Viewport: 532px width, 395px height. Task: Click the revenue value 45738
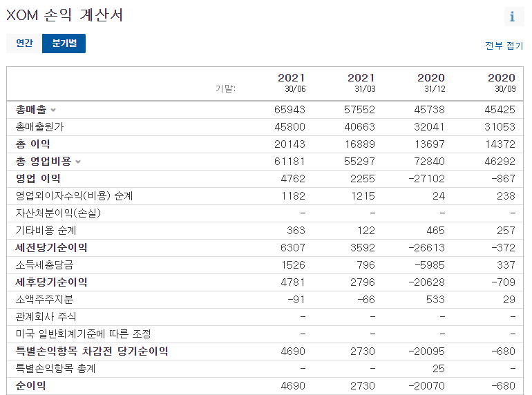[x=430, y=110]
